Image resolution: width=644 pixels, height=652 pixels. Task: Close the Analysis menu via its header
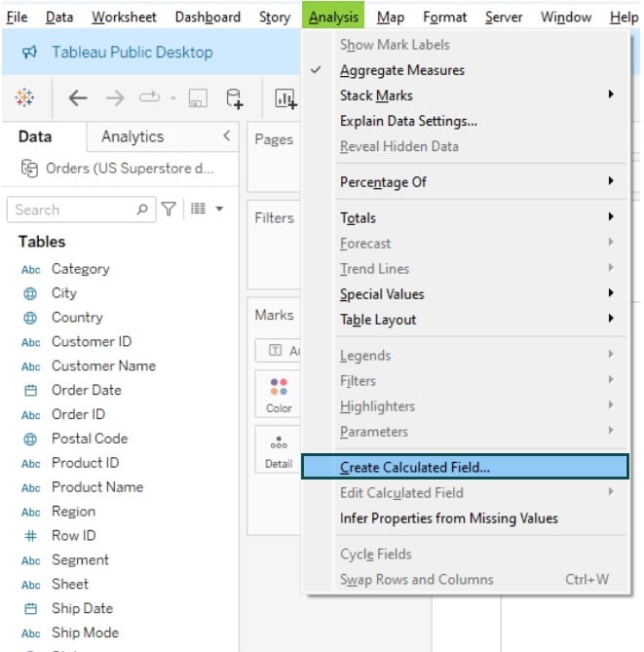coord(333,16)
